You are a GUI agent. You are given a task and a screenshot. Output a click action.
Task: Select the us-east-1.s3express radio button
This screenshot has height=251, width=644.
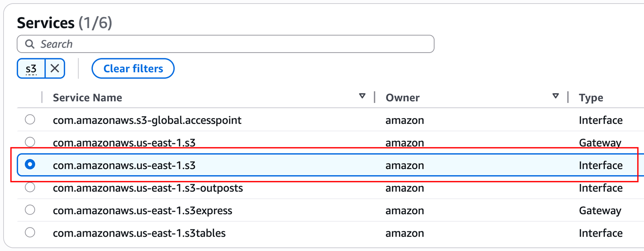pyautogui.click(x=30, y=210)
